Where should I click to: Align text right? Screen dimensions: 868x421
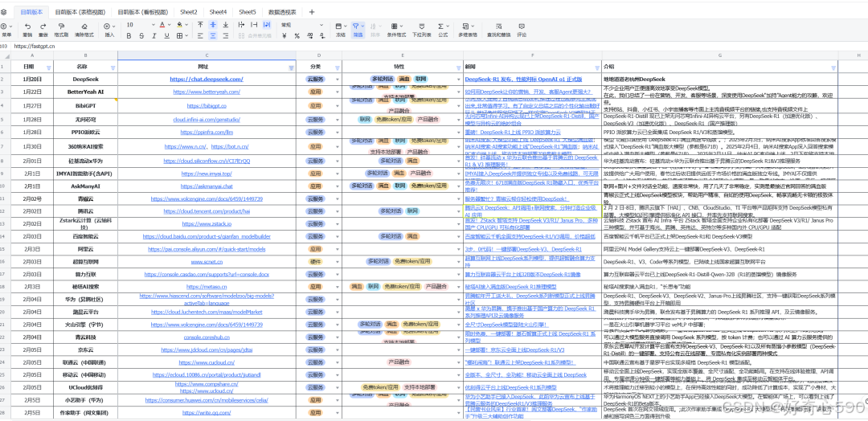225,36
